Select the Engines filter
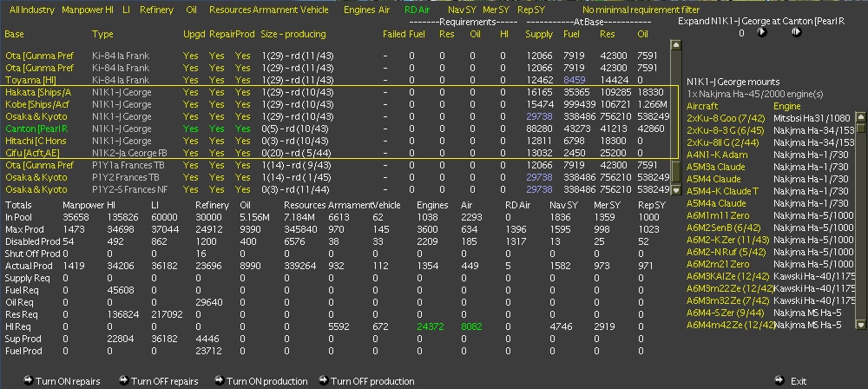The image size is (868, 389). [360, 10]
